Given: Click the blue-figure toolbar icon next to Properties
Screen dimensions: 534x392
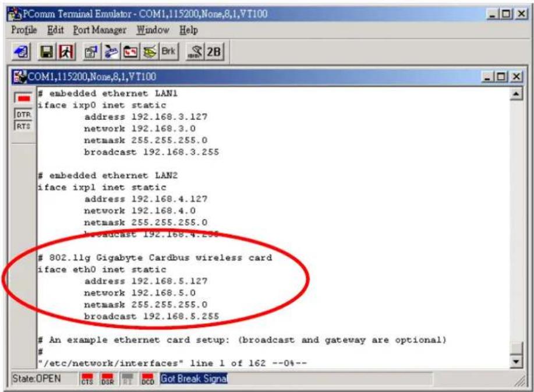Looking at the screenshot, I should tap(111, 52).
